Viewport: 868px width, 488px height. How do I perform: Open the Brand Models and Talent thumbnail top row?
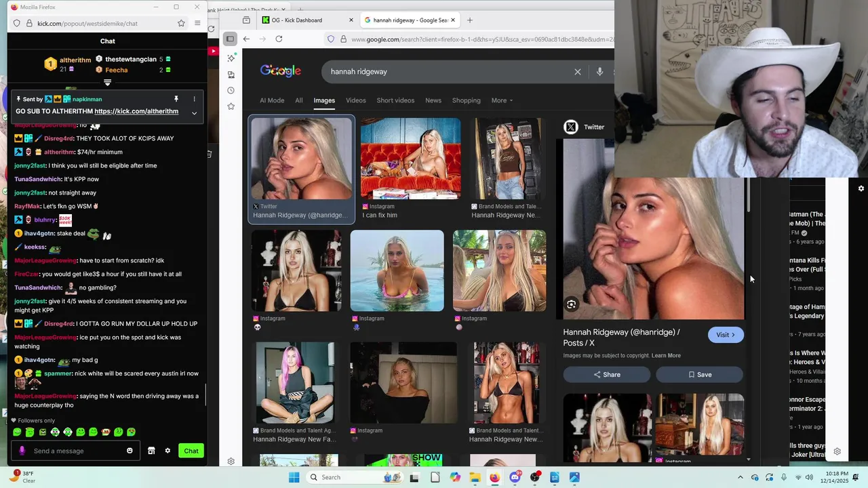tap(507, 159)
